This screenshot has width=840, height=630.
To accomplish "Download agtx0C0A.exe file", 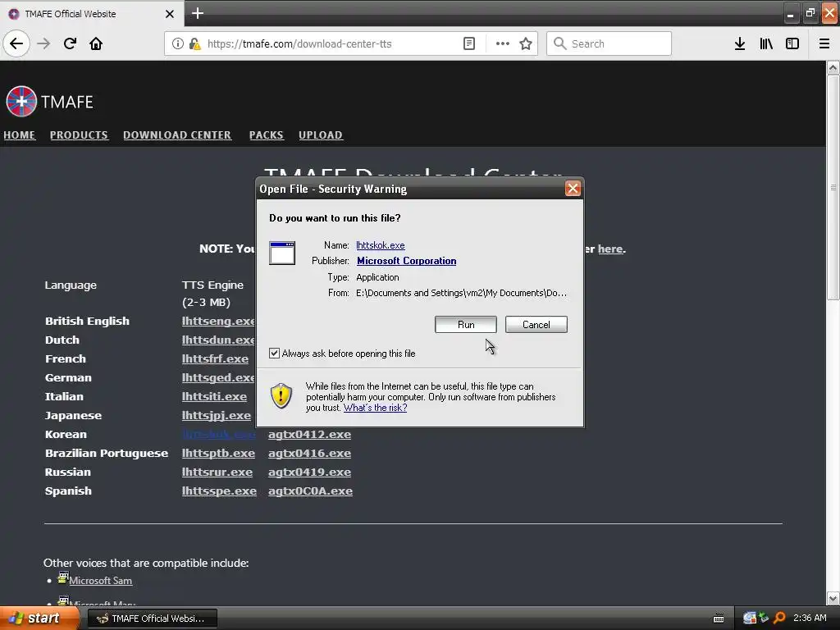I will (x=311, y=491).
